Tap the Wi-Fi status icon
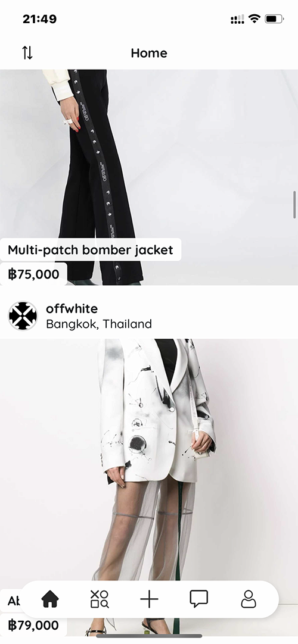The height and width of the screenshot is (644, 298). tap(255, 19)
